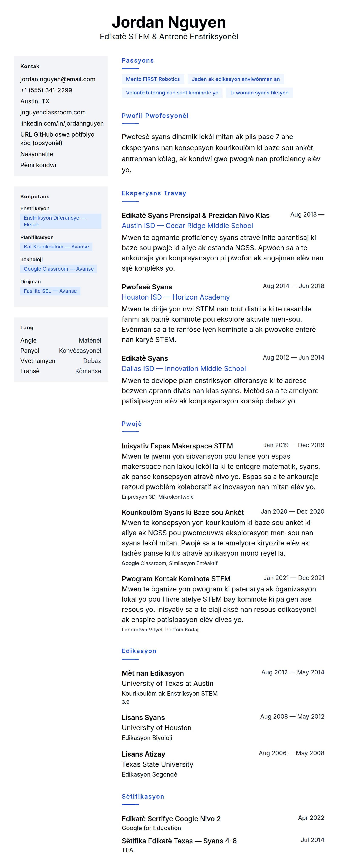Select the Mentò FIRST Robotics tag
Viewport: 338px width, 868px height.
pos(153,79)
